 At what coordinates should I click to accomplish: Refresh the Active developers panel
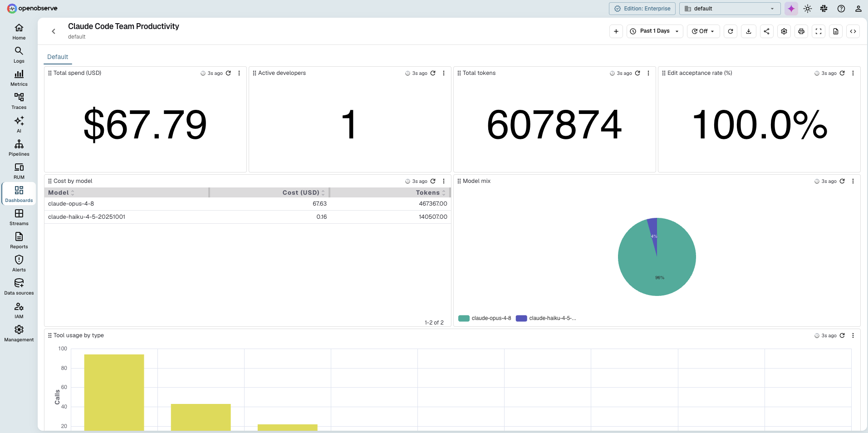[x=433, y=73]
